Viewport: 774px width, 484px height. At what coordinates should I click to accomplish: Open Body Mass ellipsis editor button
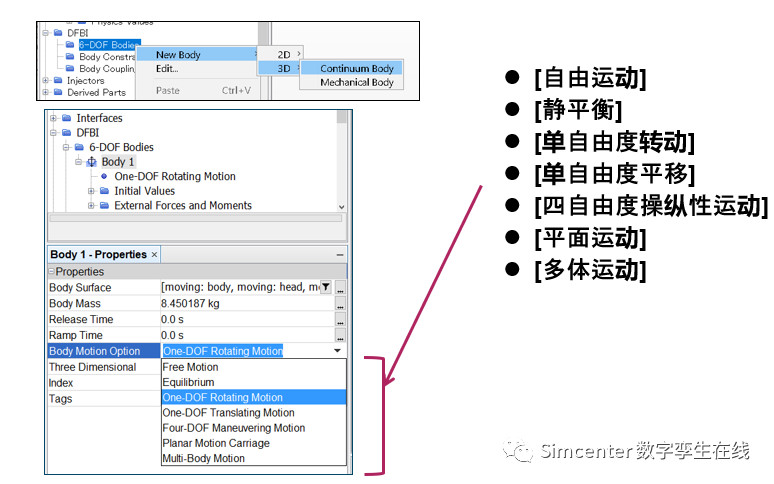(x=340, y=304)
